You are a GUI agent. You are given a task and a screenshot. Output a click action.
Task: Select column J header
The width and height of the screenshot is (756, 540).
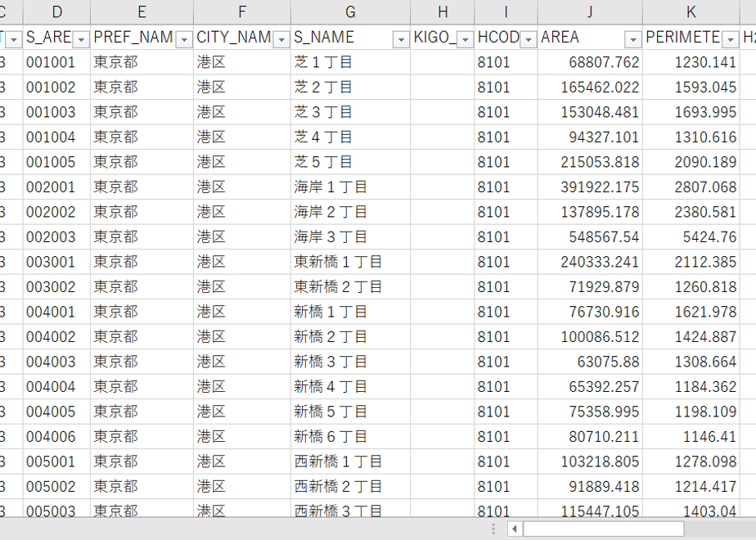point(590,12)
